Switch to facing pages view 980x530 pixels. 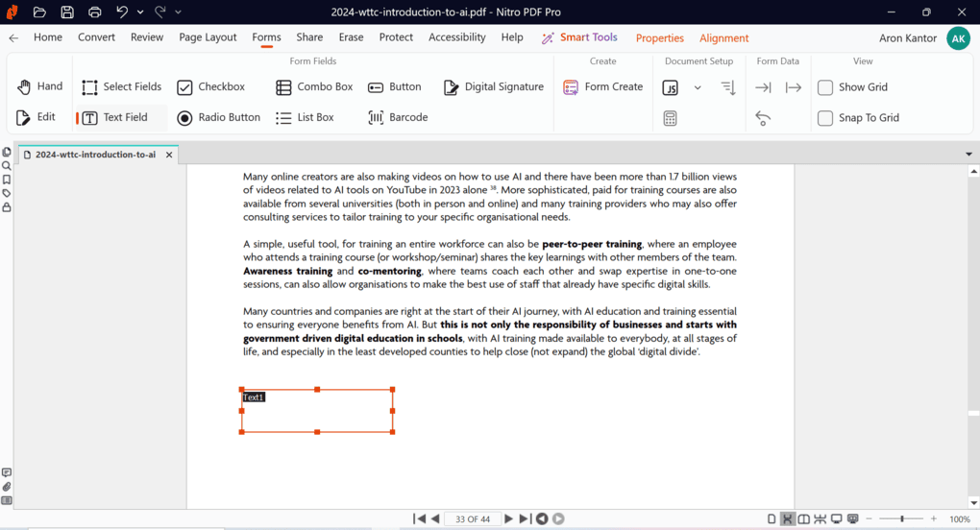[x=804, y=518]
